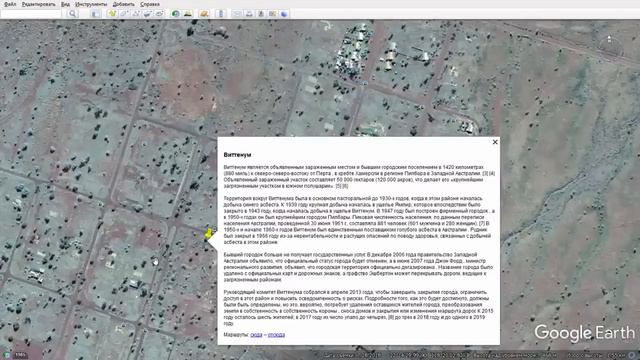Follow the 'сюда' route link

point(256,335)
